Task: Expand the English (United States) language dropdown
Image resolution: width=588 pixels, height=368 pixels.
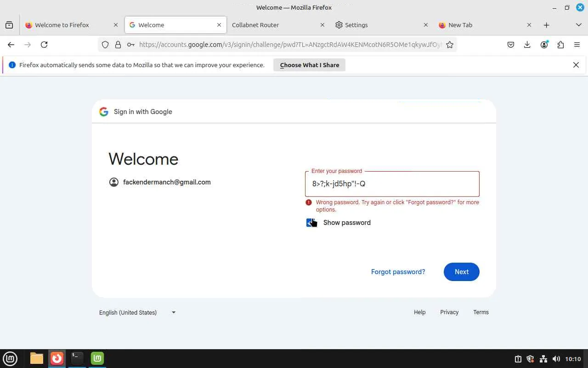Action: pos(137,312)
